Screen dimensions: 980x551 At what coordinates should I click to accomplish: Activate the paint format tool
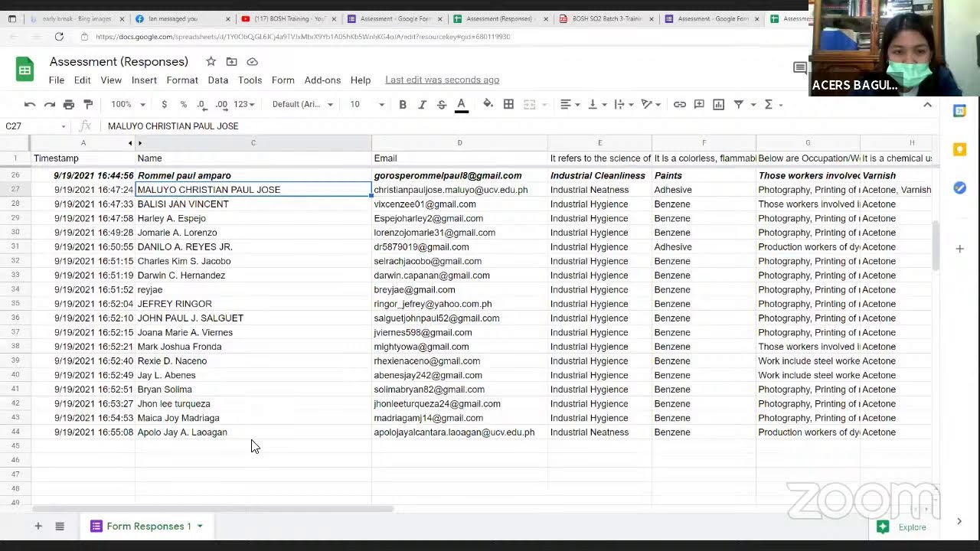click(x=88, y=104)
